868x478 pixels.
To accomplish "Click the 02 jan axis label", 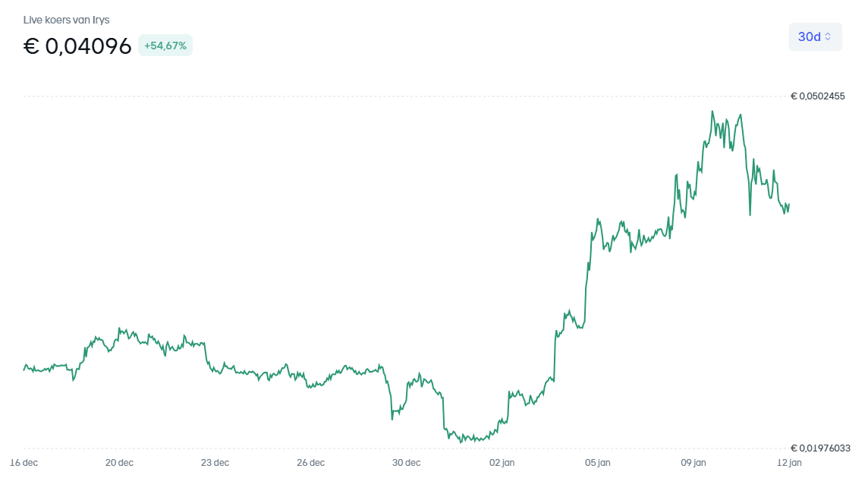I will tap(502, 463).
